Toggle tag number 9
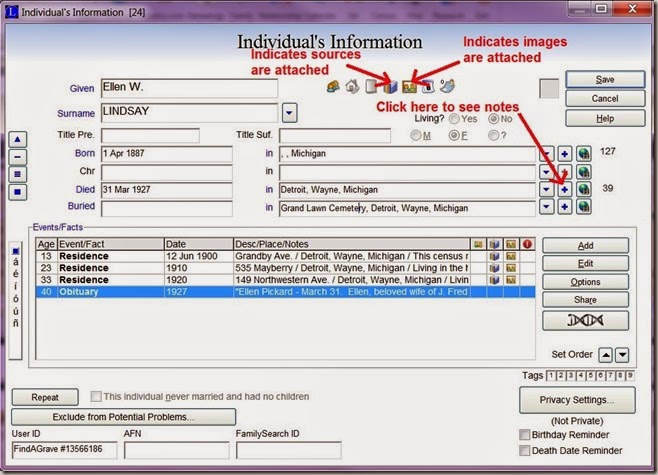 click(629, 376)
